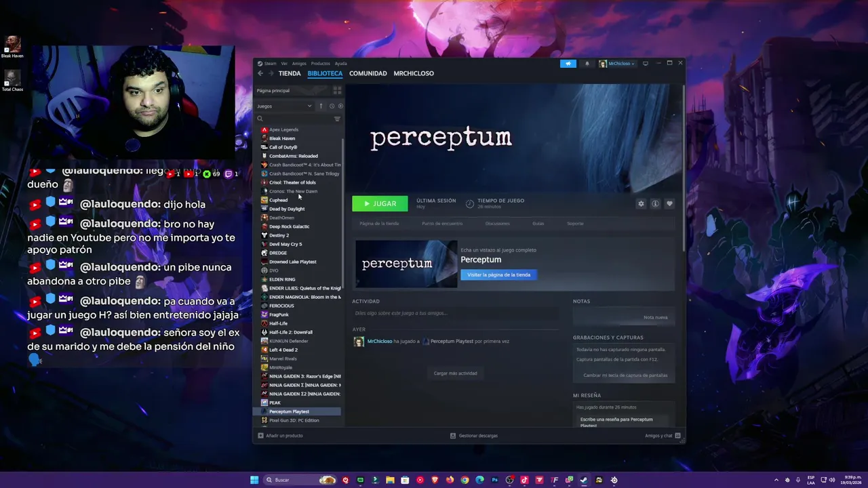Open Soporte tab
The image size is (868, 488).
tap(575, 223)
